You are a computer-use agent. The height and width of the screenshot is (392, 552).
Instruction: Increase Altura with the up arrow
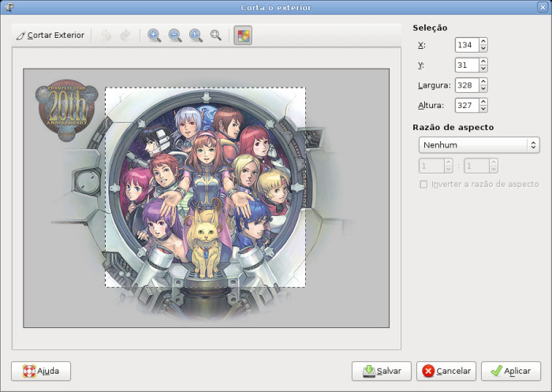[x=483, y=102]
